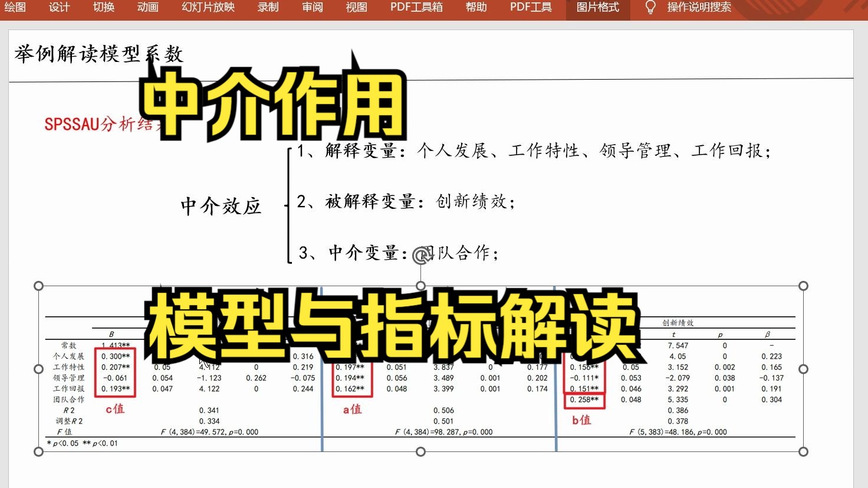868x488 pixels.
Task: Click the coefficient value 0.300**
Action: coord(116,356)
